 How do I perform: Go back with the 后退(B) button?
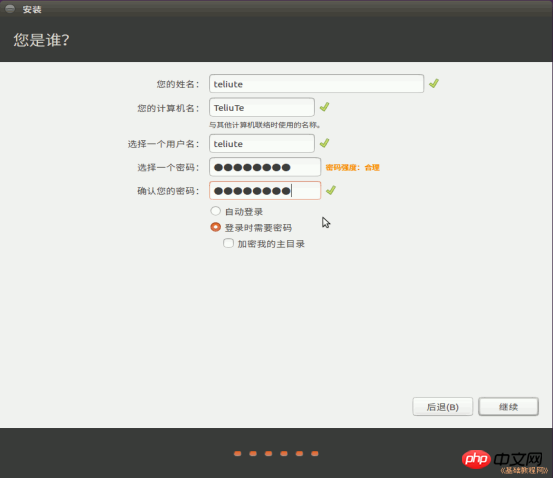443,407
